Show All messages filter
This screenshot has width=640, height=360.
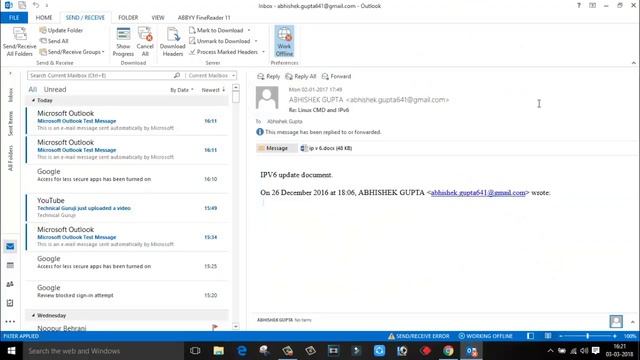[33, 89]
